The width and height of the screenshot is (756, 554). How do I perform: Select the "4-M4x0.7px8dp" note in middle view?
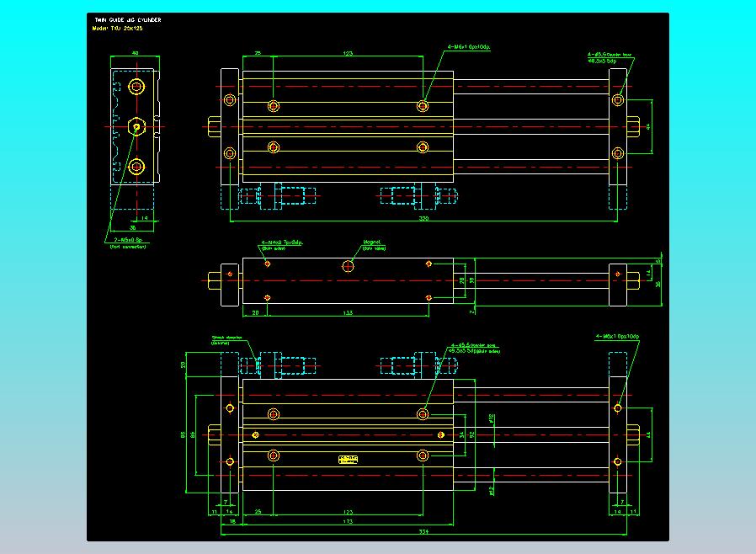tap(281, 242)
